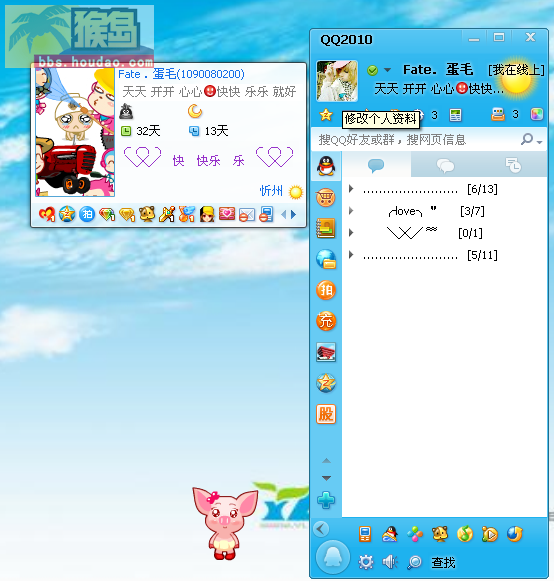Image resolution: width=554 pixels, height=581 pixels.
Task: Click the hamster pet badge in card toolbar
Action: point(147,214)
